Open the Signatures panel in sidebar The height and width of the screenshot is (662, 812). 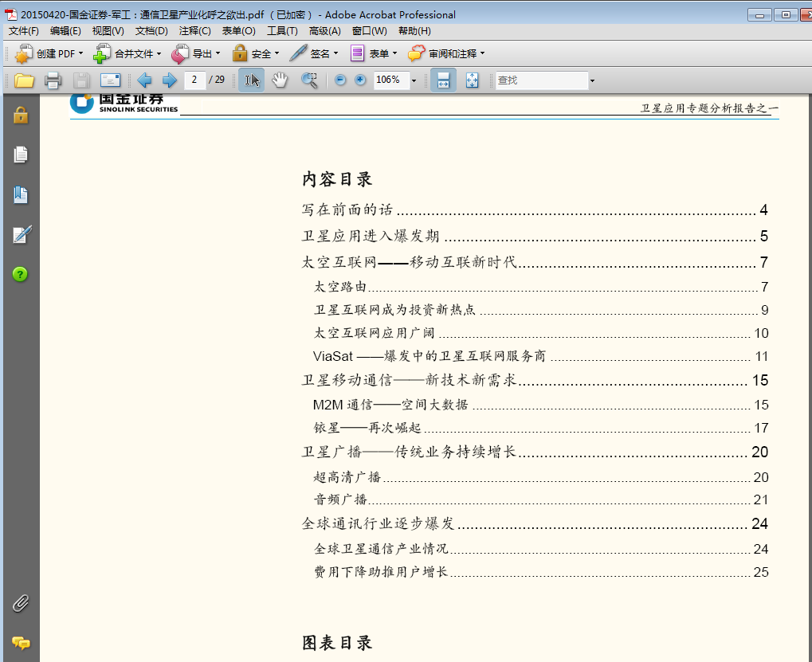point(22,234)
